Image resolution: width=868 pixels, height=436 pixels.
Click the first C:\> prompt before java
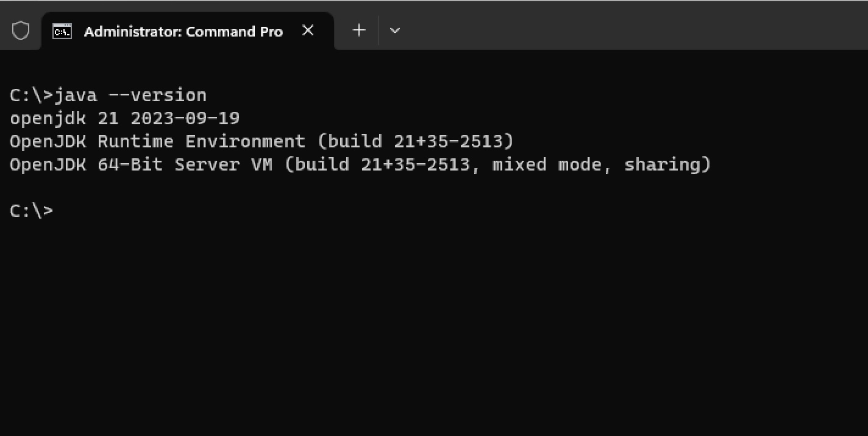coord(32,96)
